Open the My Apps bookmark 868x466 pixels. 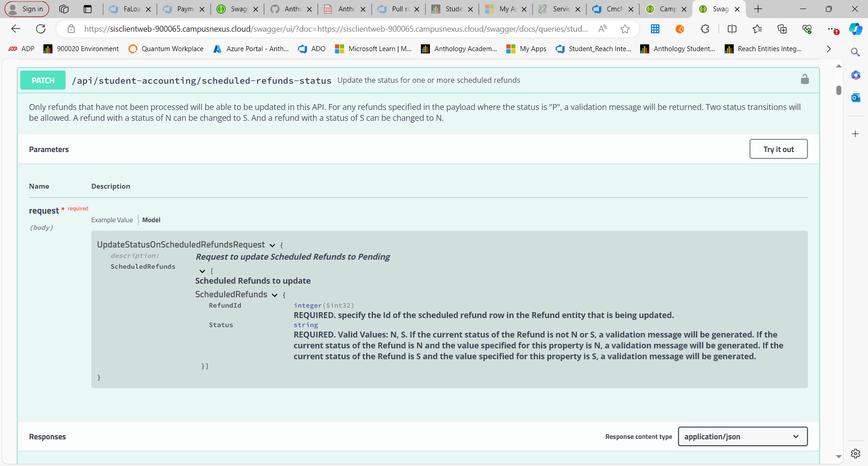tap(526, 49)
